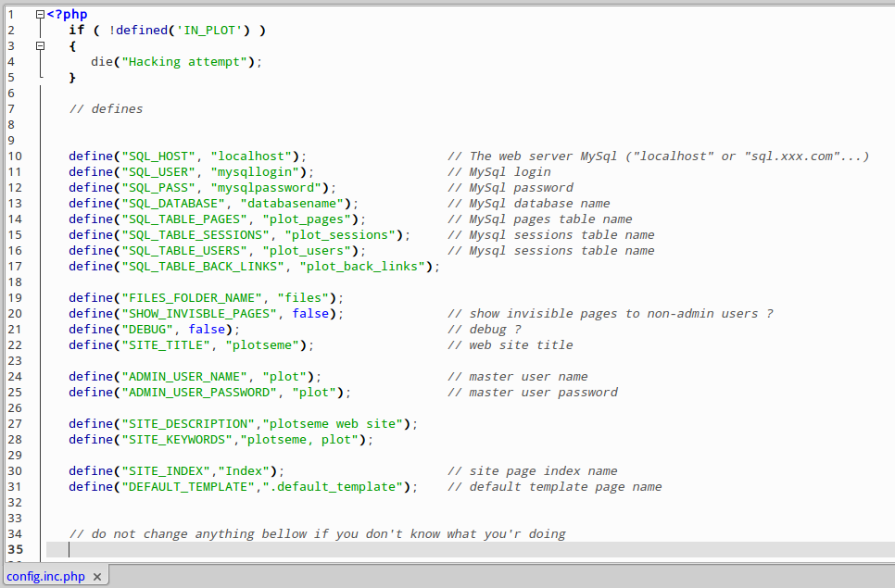Select line number 1 in the margin

point(10,14)
